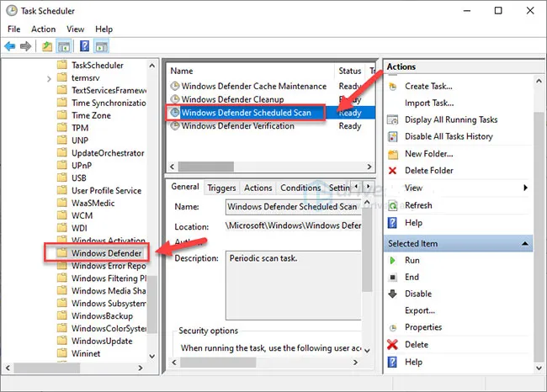The width and height of the screenshot is (547, 392).
Task: Select the Time Zone folder
Action: [x=91, y=115]
